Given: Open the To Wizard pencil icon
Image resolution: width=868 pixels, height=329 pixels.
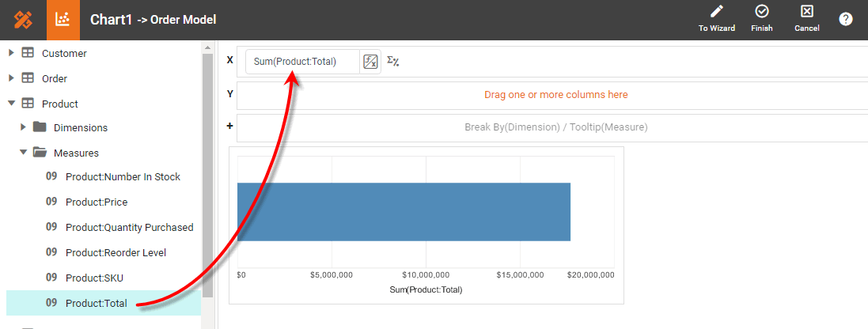Looking at the screenshot, I should coord(717,12).
